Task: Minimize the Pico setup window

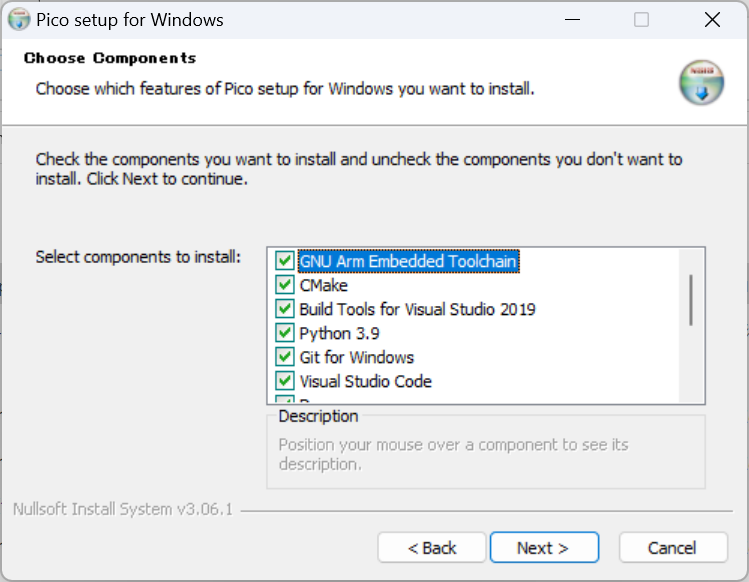Action: (572, 20)
